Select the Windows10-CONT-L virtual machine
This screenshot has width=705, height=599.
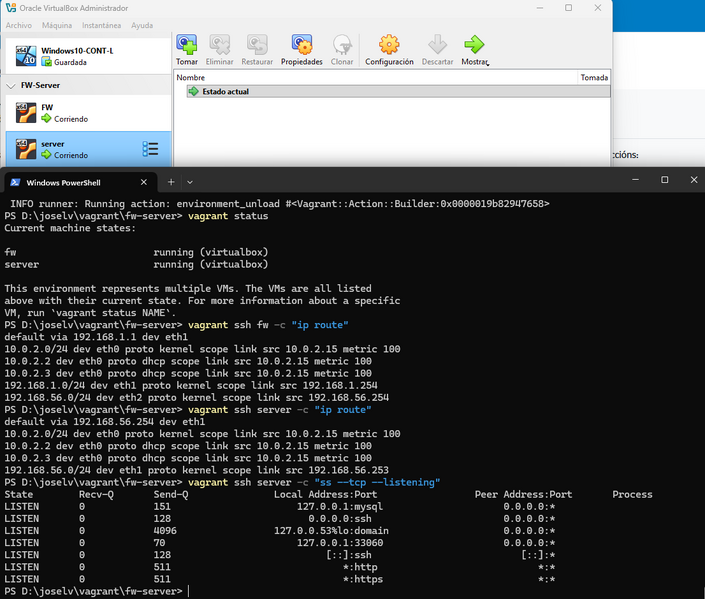[88, 56]
